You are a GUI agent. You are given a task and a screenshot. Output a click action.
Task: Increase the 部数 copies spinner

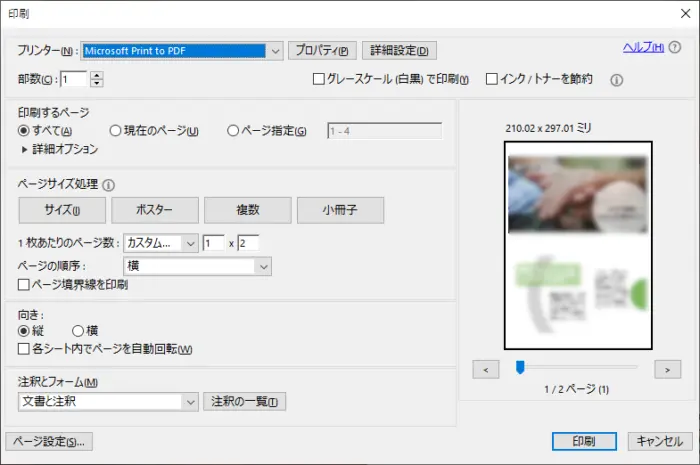(x=97, y=74)
